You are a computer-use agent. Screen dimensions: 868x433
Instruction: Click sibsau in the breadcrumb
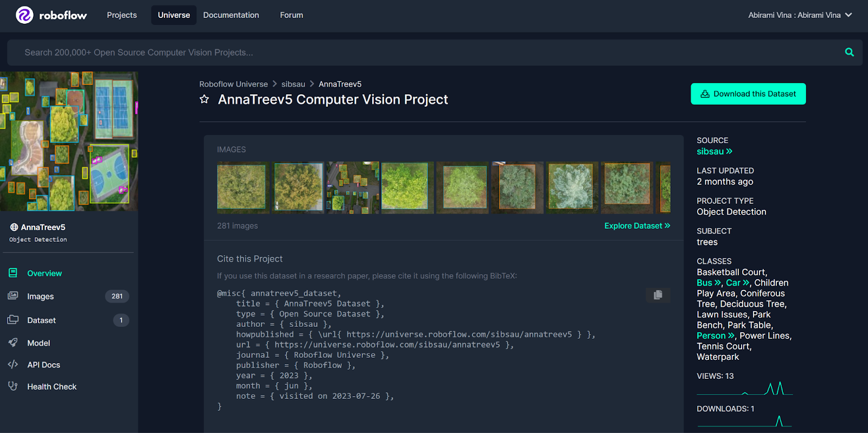pos(293,84)
